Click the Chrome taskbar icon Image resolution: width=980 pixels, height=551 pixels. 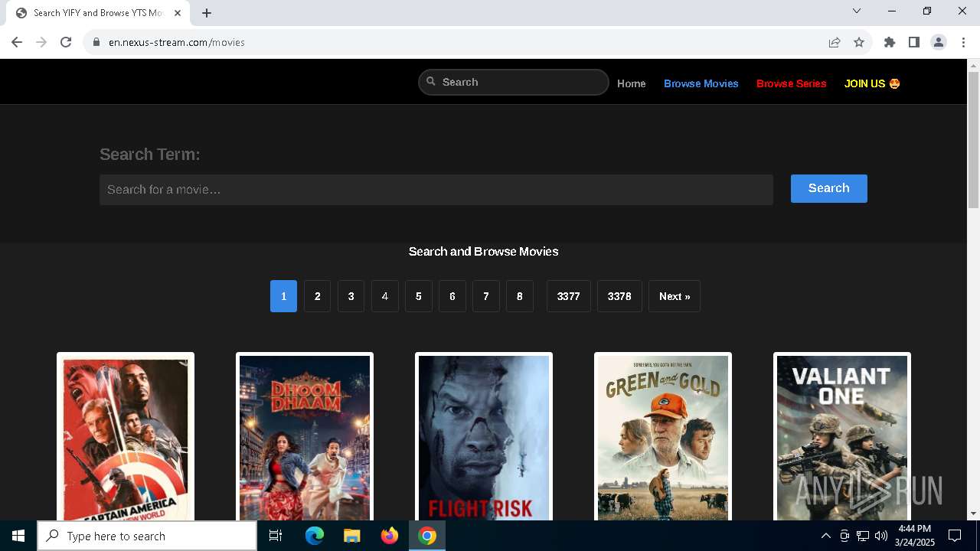(x=427, y=536)
